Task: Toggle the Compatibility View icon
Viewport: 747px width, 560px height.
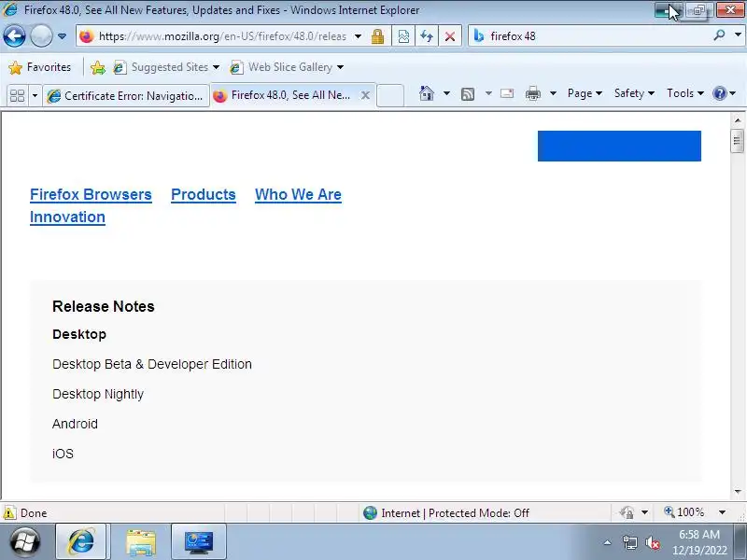Action: pyautogui.click(x=403, y=36)
